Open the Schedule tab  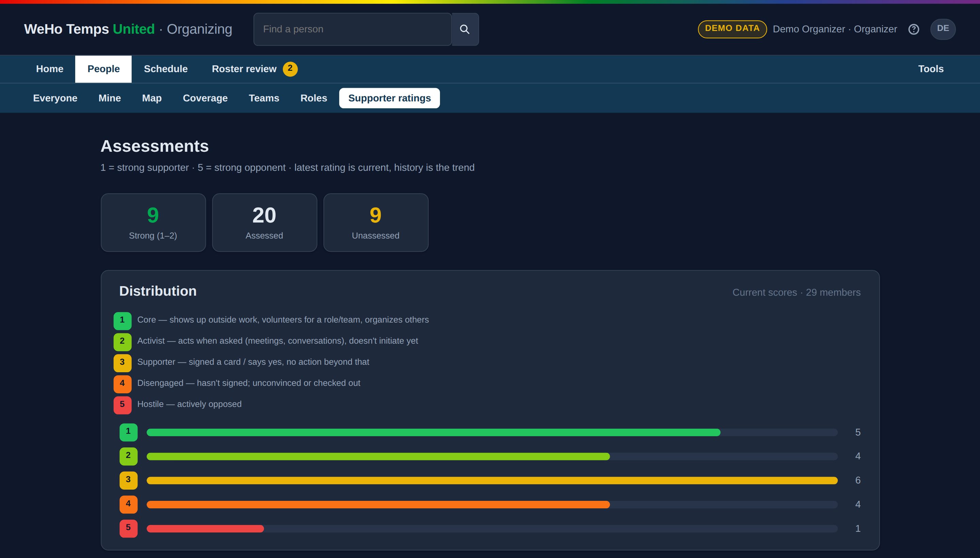pos(166,69)
